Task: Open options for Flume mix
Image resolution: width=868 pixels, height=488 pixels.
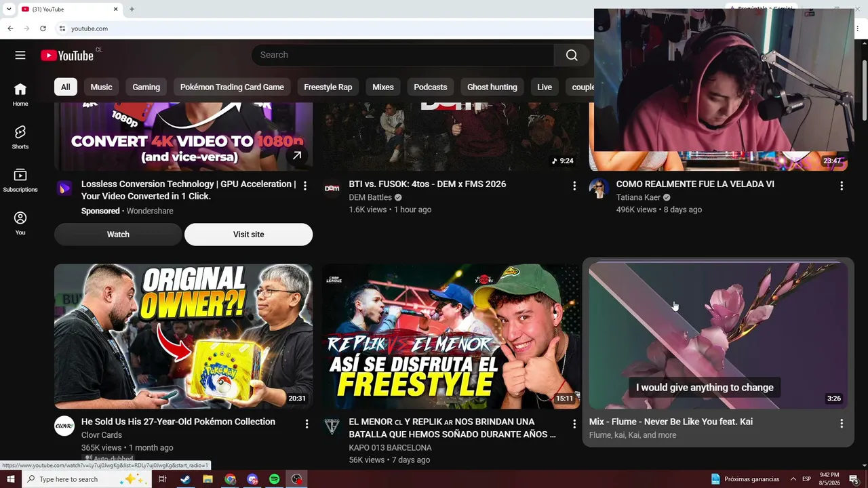Action: (842, 424)
